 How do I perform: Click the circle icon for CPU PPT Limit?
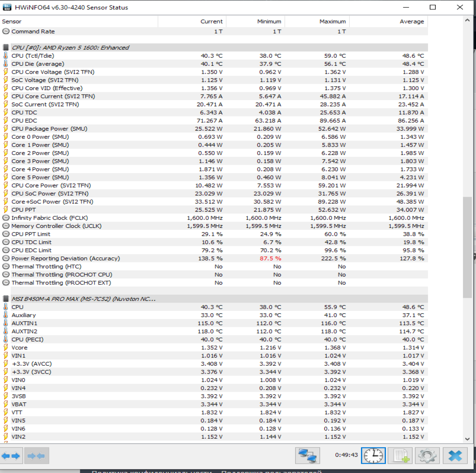click(5, 234)
